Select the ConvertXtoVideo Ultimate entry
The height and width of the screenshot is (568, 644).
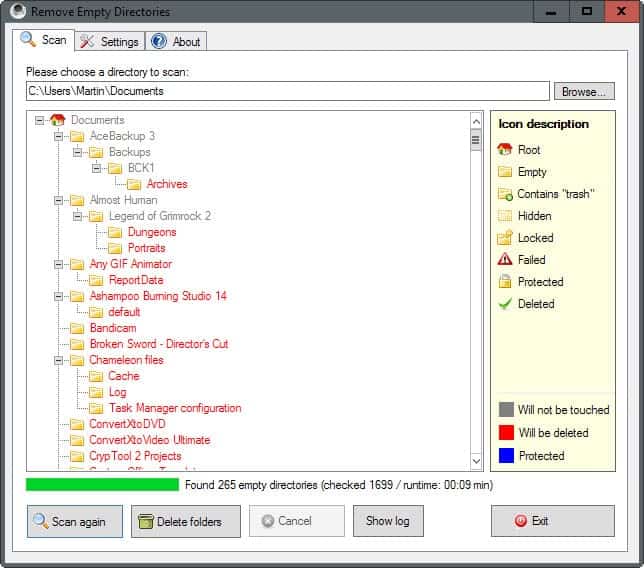[x=150, y=440]
